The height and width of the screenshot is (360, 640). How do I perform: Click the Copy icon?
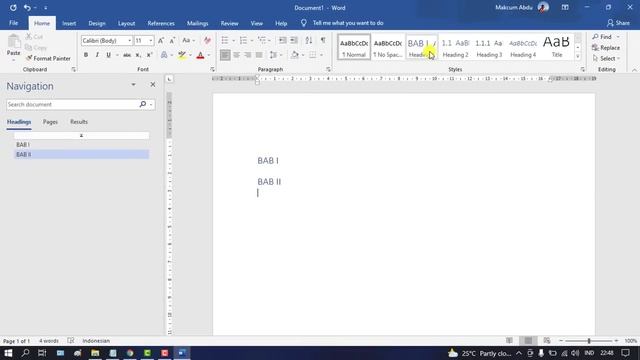tap(29, 48)
